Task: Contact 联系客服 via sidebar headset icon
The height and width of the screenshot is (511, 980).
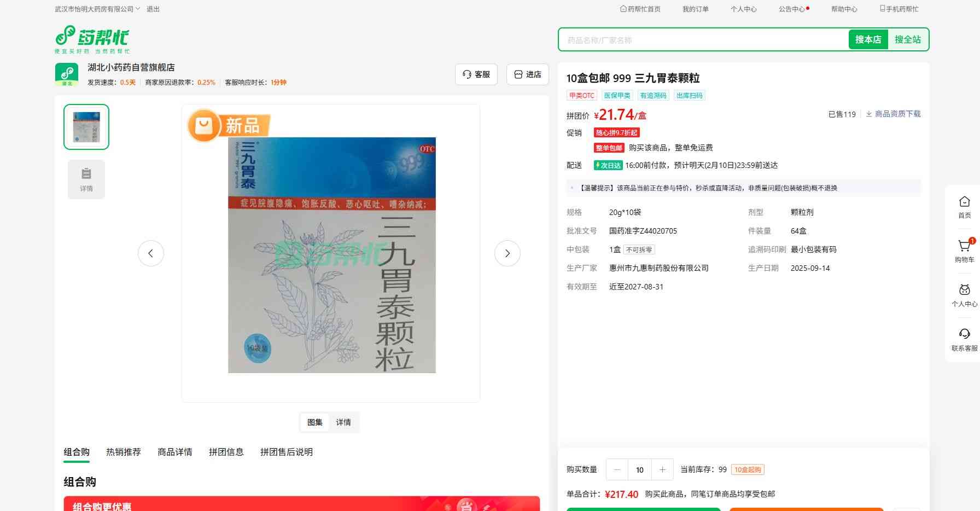Action: tap(964, 335)
